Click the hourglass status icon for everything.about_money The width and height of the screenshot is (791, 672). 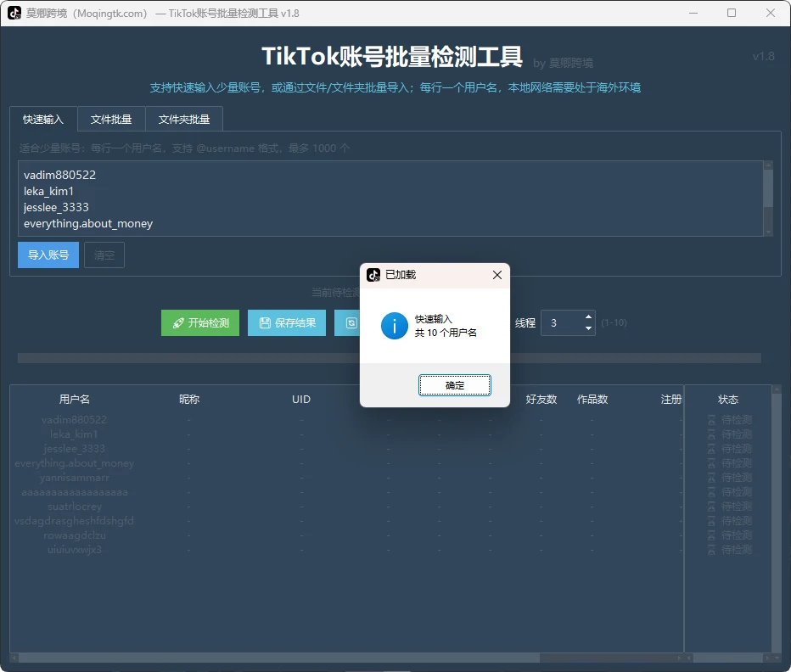pyautogui.click(x=711, y=463)
